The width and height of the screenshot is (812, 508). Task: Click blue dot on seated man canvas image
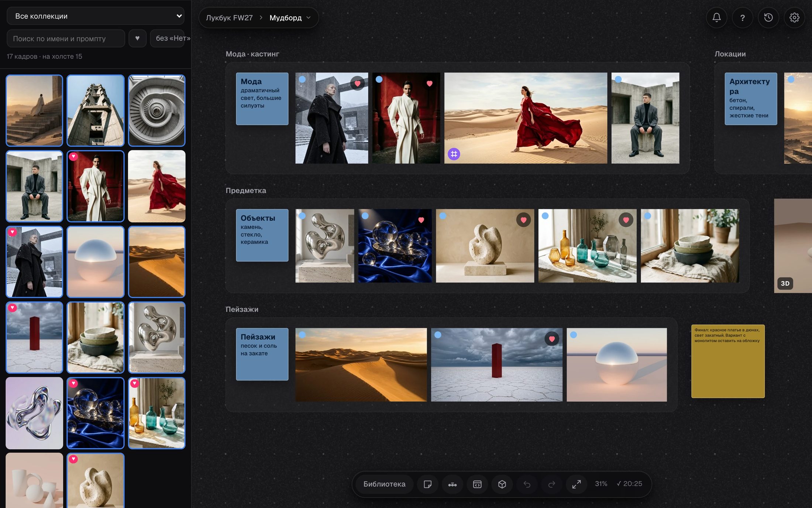tap(618, 79)
